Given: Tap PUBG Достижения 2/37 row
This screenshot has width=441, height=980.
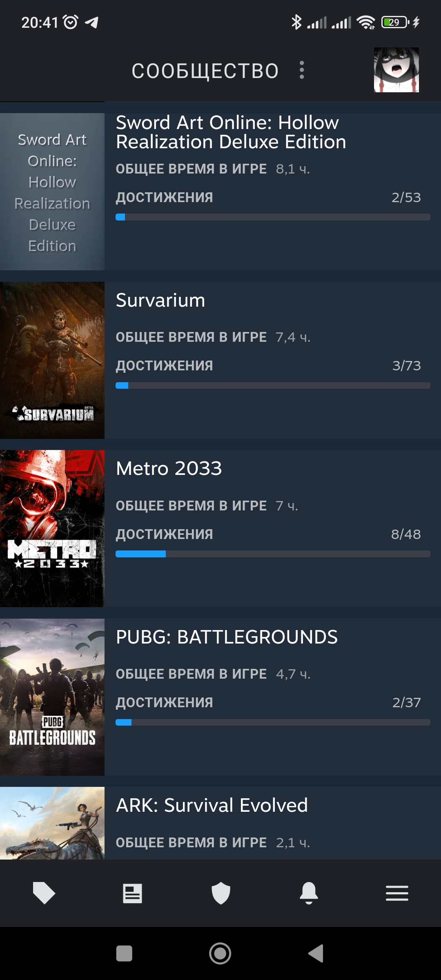Looking at the screenshot, I should point(268,702).
